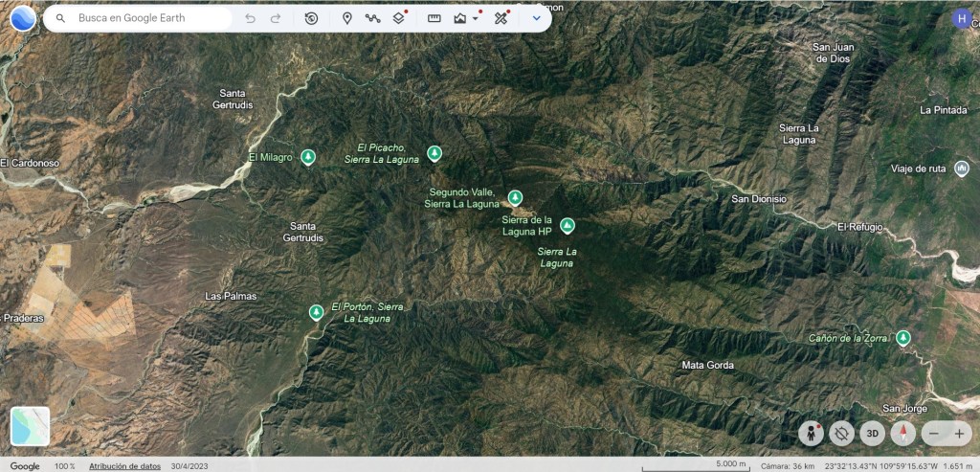Select the ruler measure tool
Viewport: 980px width, 472px height.
[x=434, y=18]
